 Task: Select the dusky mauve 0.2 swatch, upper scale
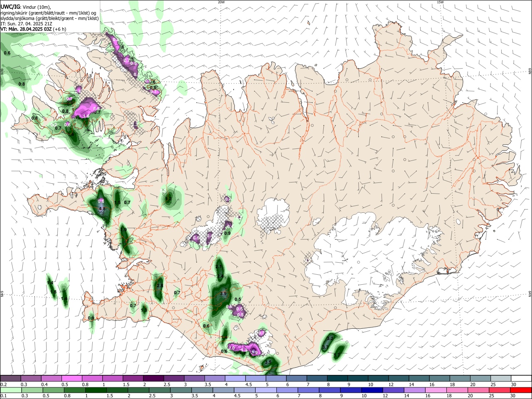pyautogui.click(x=10, y=378)
